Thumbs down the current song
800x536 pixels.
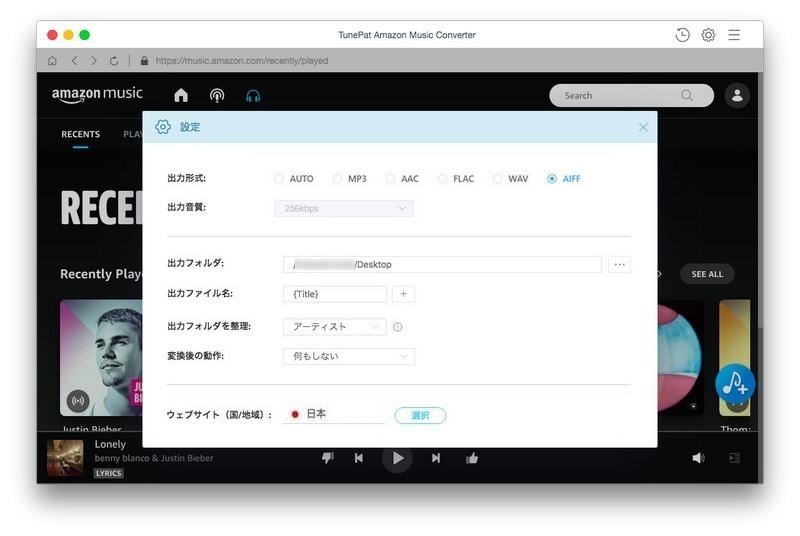click(328, 458)
